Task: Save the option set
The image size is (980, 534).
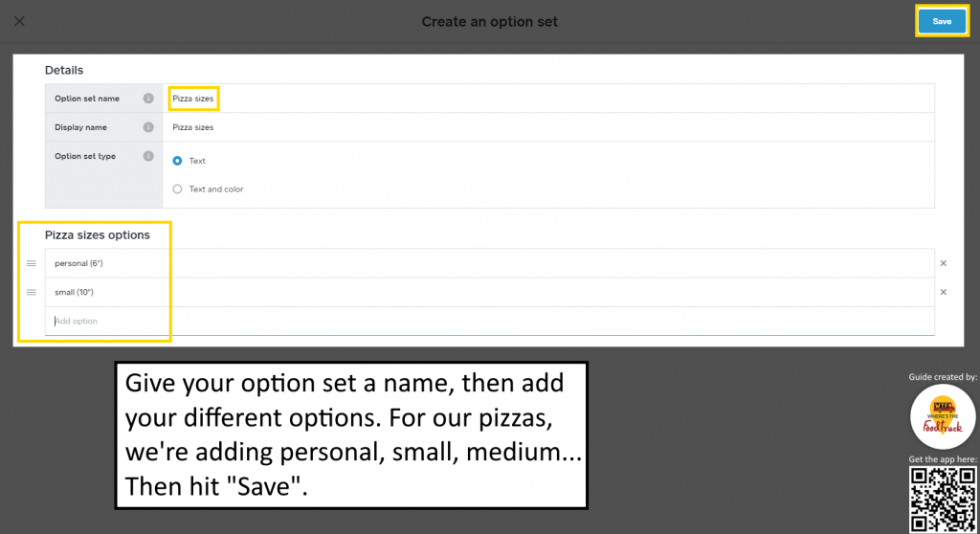Action: [x=942, y=21]
